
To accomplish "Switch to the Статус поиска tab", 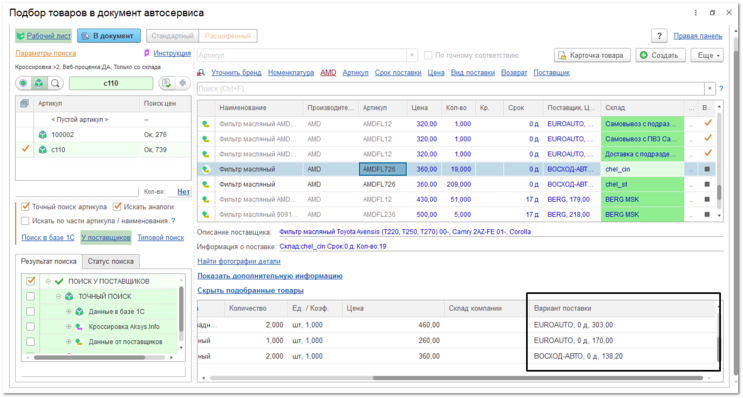I will [110, 262].
